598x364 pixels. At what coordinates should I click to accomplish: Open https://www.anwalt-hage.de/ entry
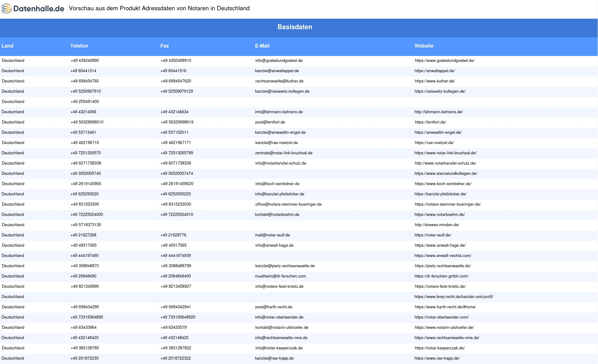pyautogui.click(x=440, y=245)
